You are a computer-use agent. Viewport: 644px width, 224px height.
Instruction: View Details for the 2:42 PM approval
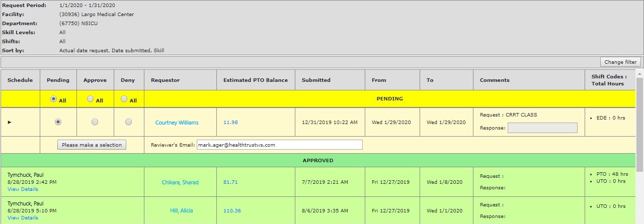point(23,189)
